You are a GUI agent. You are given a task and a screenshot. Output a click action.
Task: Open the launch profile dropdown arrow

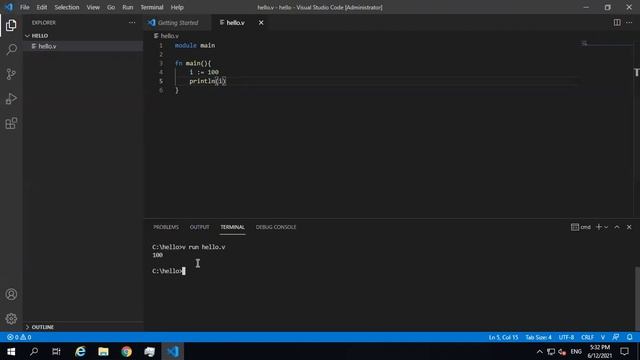tap(606, 227)
